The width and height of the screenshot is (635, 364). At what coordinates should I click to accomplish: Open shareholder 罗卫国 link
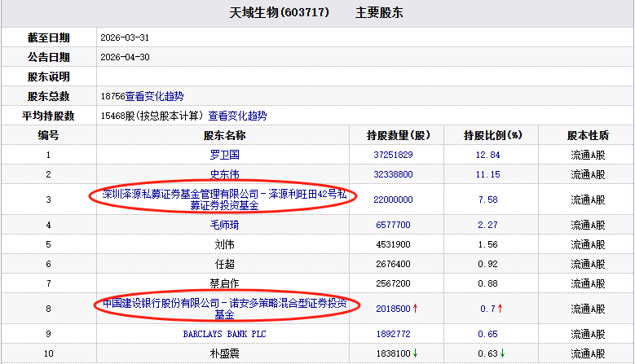pyautogui.click(x=224, y=155)
